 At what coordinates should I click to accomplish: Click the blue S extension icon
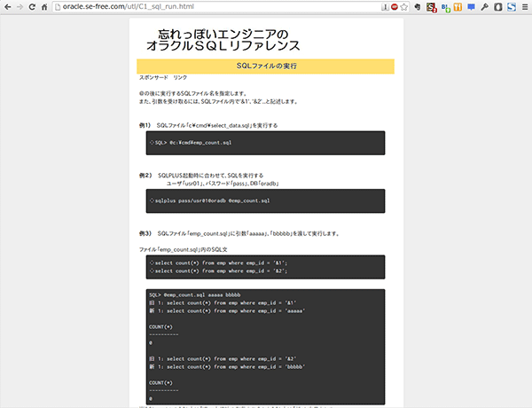coord(512,7)
